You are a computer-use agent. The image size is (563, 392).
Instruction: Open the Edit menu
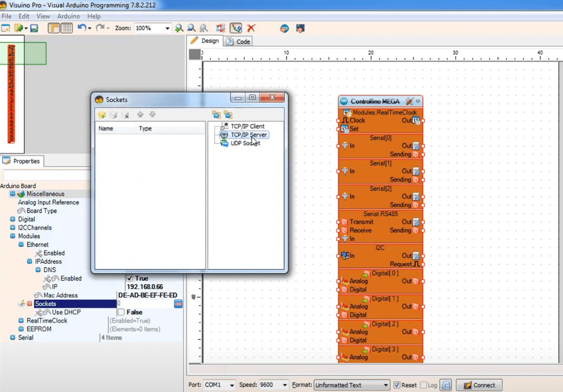[x=24, y=16]
